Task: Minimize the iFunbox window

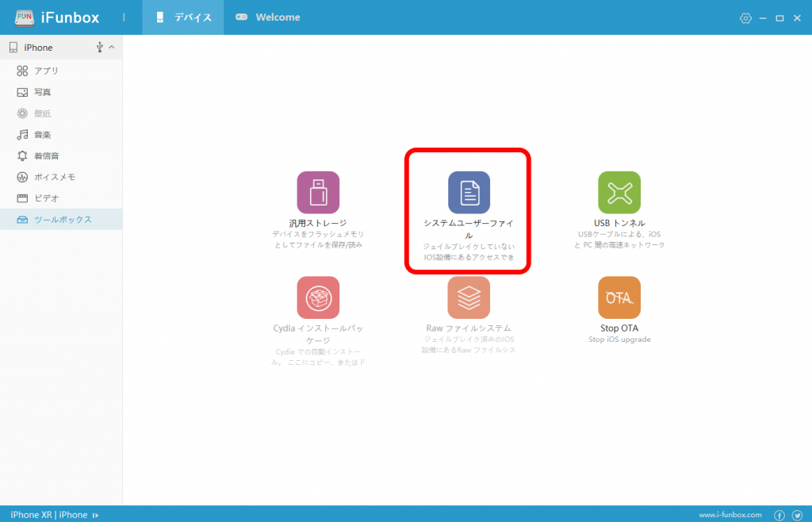Action: coord(763,18)
